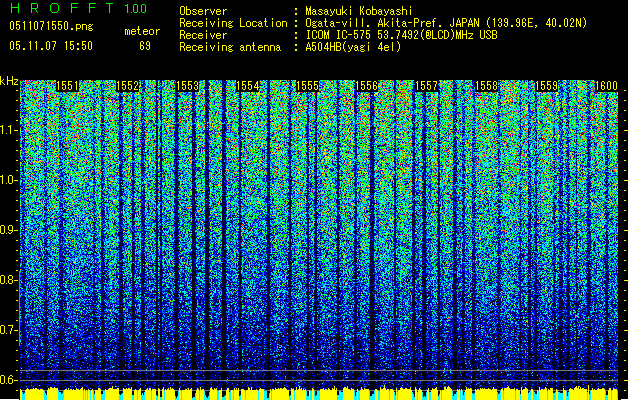This screenshot has height=400, width=629.
Task: Click the 0.7 frequency axis label
Action: [8, 330]
